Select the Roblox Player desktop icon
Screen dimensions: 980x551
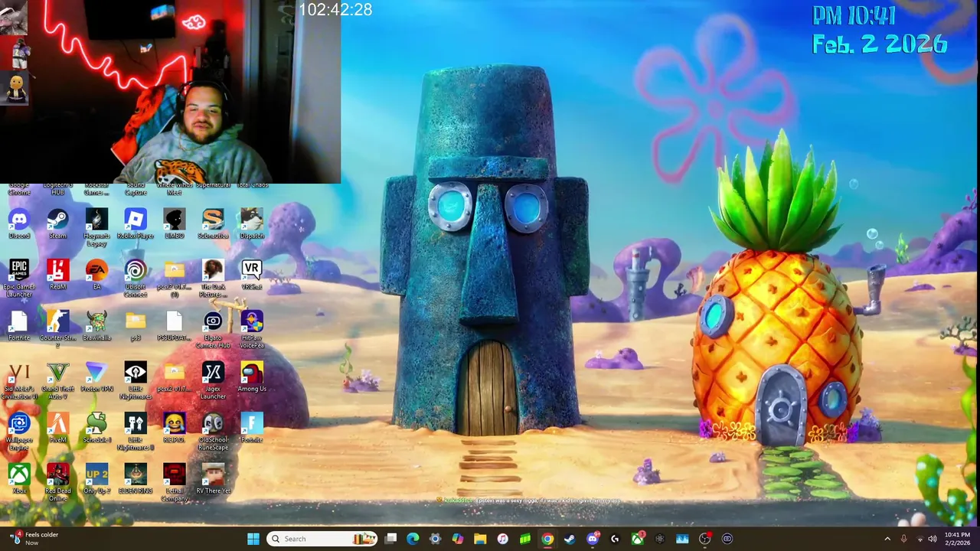[x=136, y=224]
